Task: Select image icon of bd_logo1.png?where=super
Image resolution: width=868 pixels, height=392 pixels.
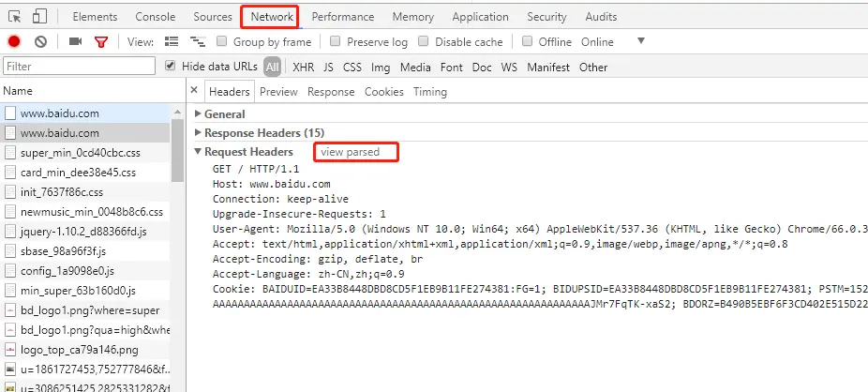Action: tap(10, 310)
